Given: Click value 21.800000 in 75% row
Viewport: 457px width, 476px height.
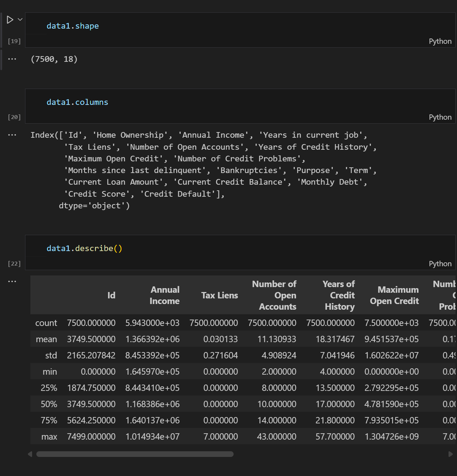Looking at the screenshot, I should [335, 421].
